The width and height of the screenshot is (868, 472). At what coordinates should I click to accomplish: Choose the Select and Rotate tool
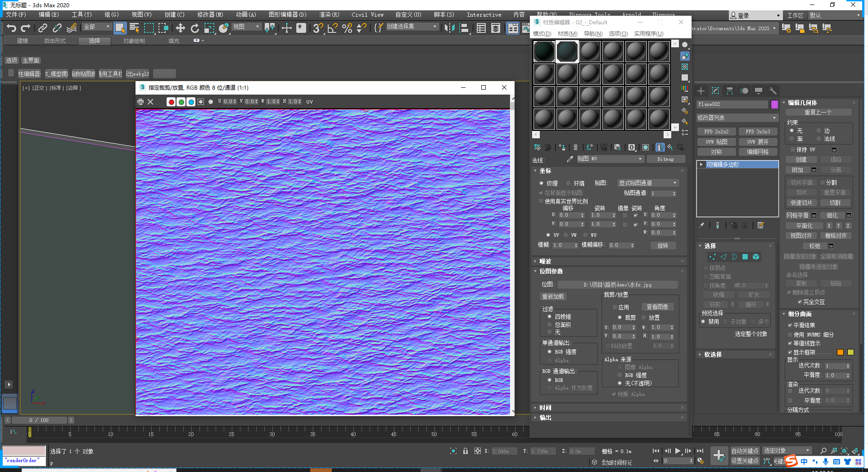(x=194, y=28)
